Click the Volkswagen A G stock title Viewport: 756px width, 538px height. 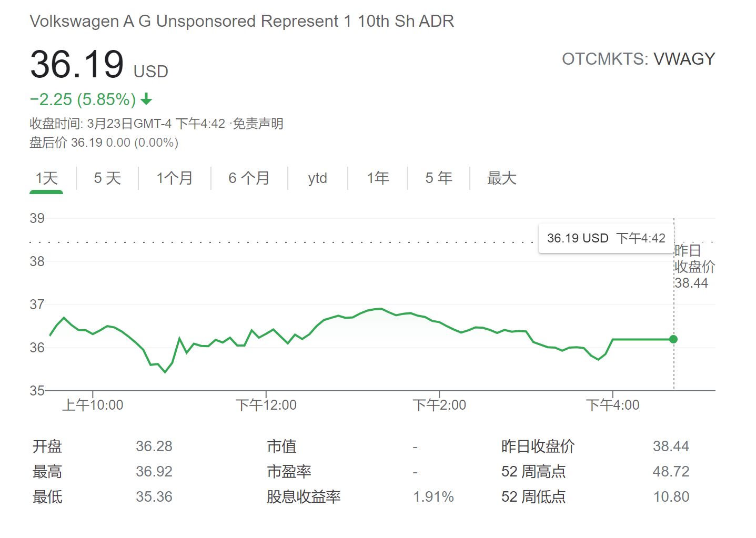[x=241, y=21]
